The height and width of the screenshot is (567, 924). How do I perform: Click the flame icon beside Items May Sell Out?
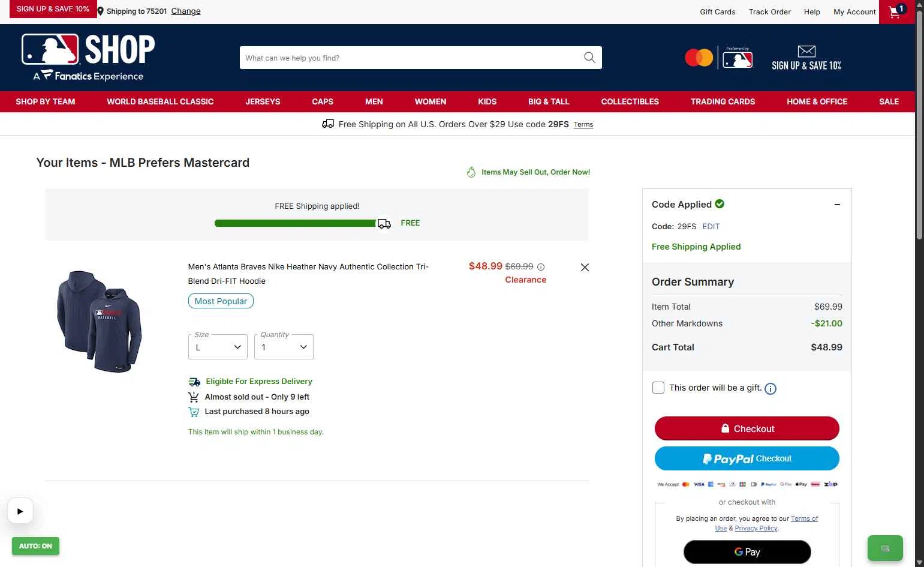click(x=471, y=172)
